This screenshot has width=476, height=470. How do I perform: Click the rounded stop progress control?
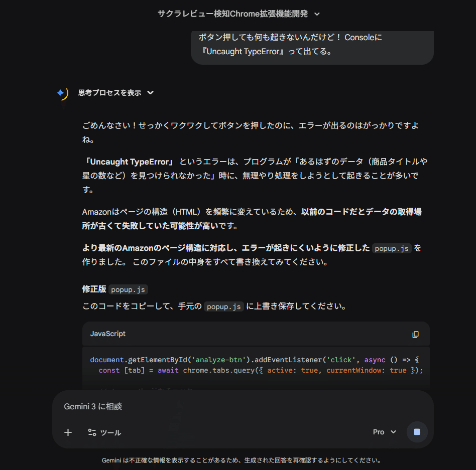coord(417,432)
